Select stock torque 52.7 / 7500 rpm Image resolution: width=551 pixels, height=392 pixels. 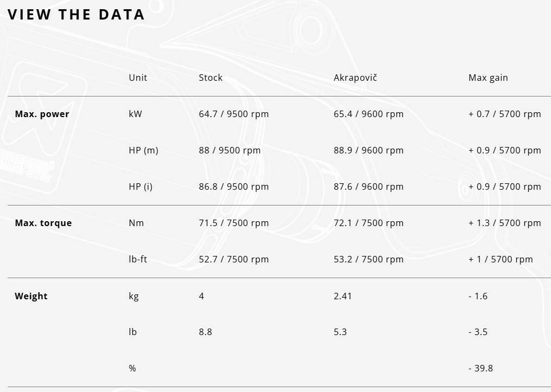[x=234, y=259]
